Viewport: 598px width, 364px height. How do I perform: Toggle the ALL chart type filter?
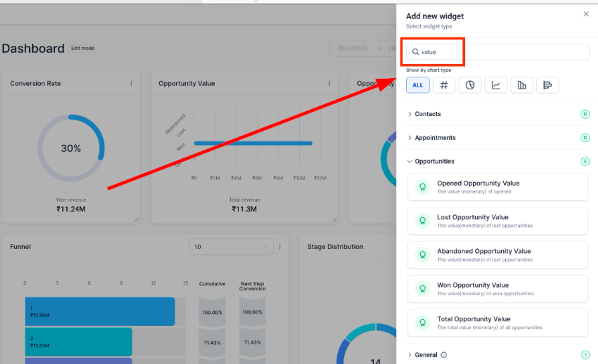point(418,85)
